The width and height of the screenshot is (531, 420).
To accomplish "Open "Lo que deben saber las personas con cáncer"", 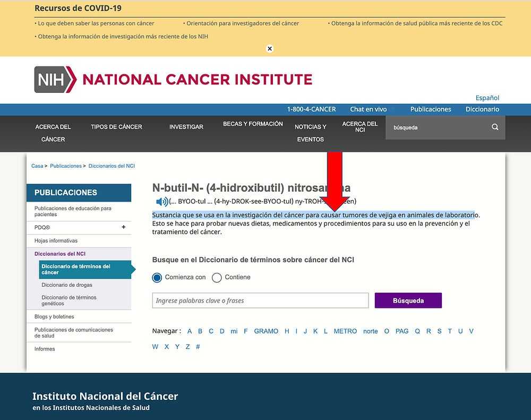I will pyautogui.click(x=96, y=23).
